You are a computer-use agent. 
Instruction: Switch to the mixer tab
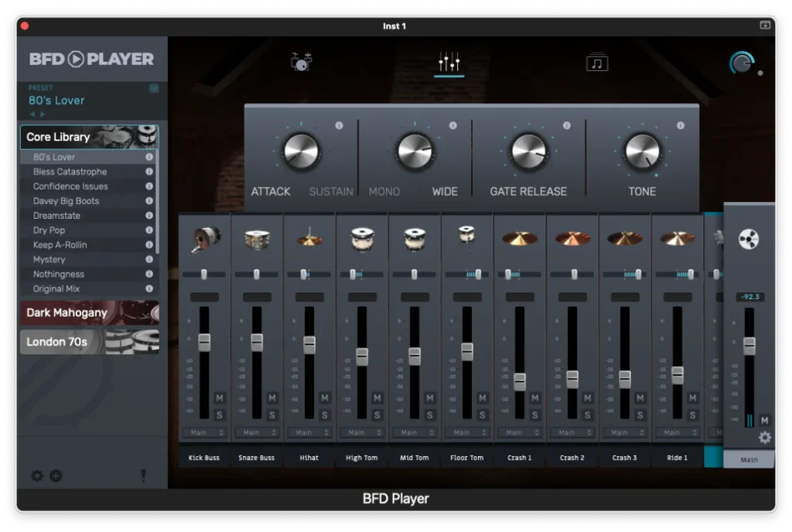pyautogui.click(x=449, y=62)
